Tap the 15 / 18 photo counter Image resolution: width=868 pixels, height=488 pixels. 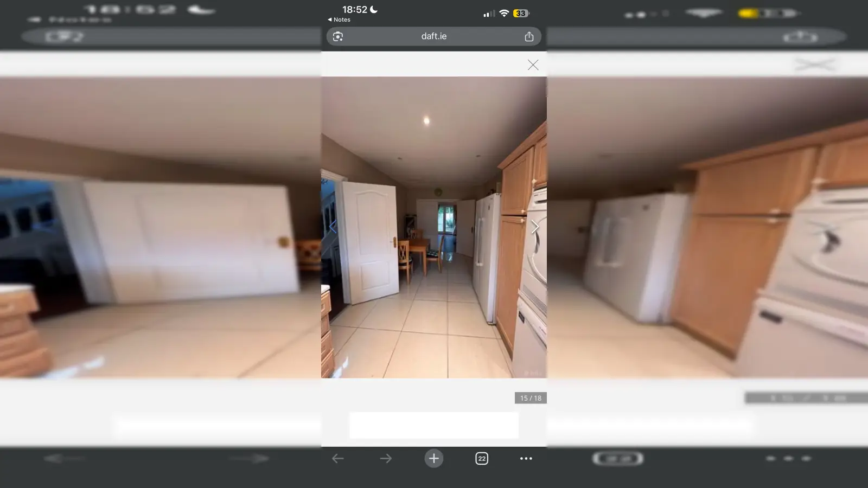pyautogui.click(x=531, y=398)
